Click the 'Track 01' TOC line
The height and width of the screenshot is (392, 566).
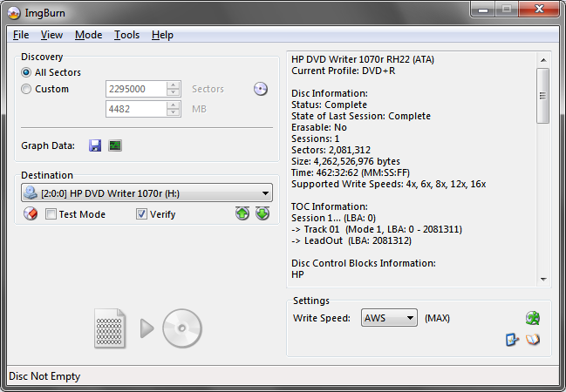[x=377, y=229]
